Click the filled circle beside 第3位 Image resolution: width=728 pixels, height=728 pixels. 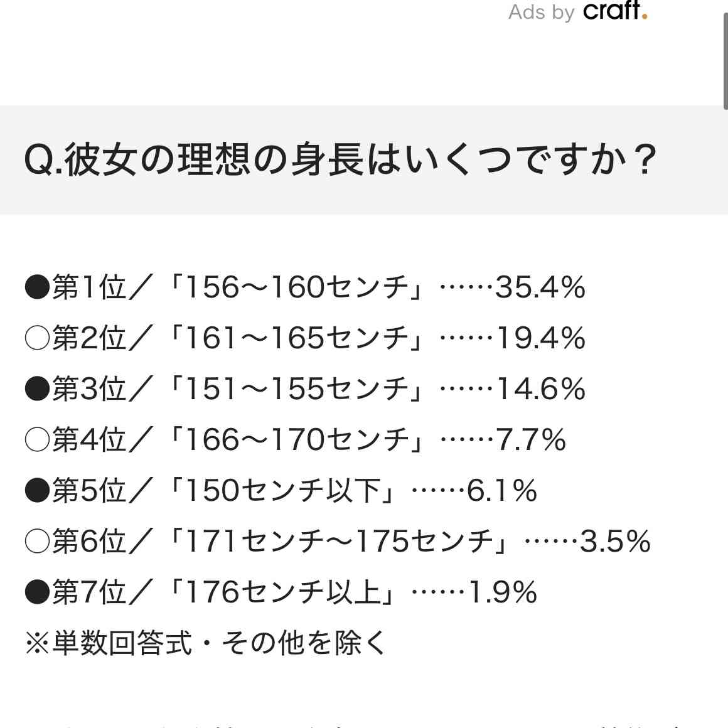[x=37, y=388]
